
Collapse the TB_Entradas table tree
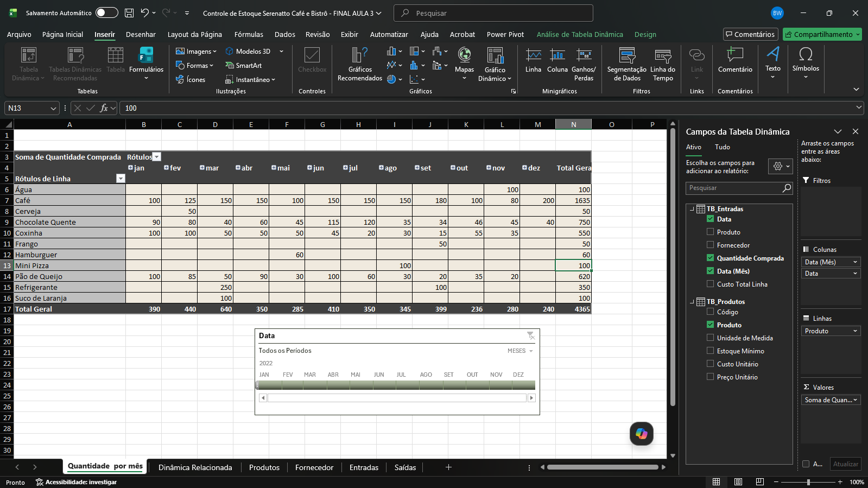692,209
